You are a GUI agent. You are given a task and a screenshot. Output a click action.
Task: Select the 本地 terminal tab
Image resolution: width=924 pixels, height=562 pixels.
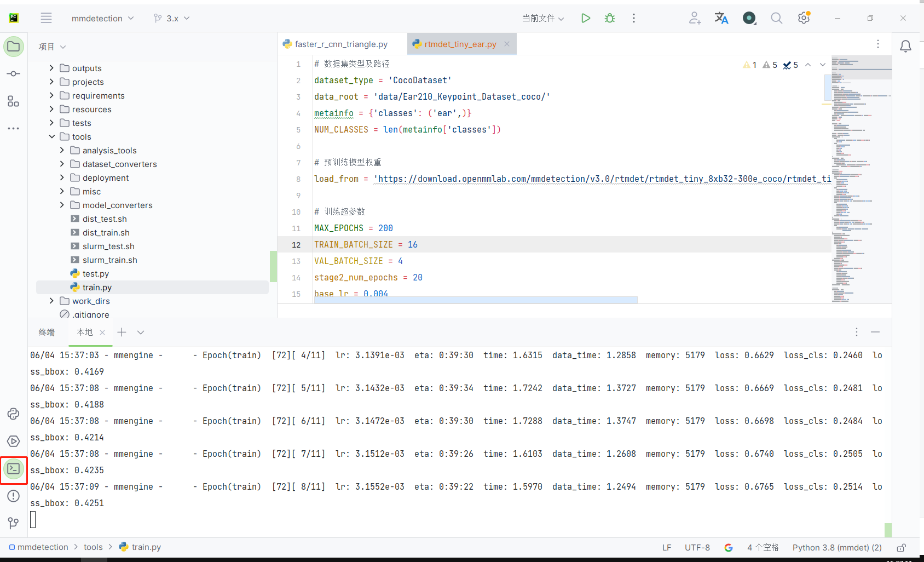click(x=85, y=332)
